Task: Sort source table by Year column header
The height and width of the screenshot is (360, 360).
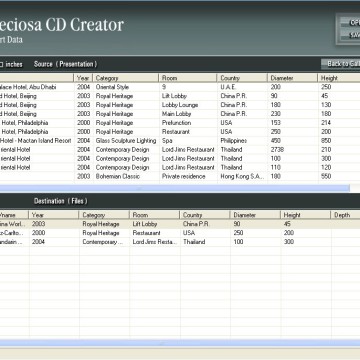Action: pos(83,78)
